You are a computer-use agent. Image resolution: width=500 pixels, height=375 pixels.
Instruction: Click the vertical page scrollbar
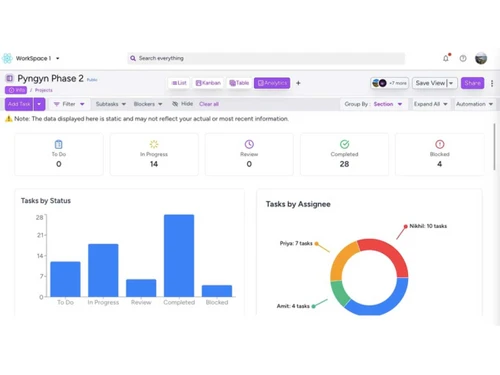point(494,147)
